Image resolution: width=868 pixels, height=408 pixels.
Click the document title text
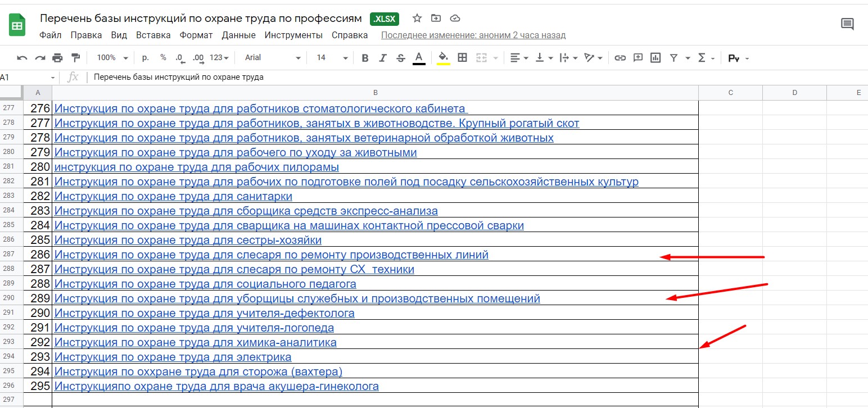[201, 18]
